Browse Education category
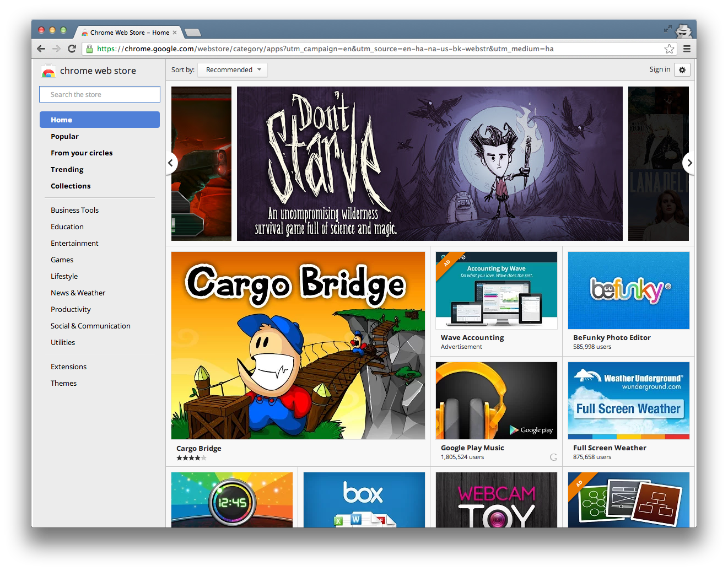 (67, 227)
